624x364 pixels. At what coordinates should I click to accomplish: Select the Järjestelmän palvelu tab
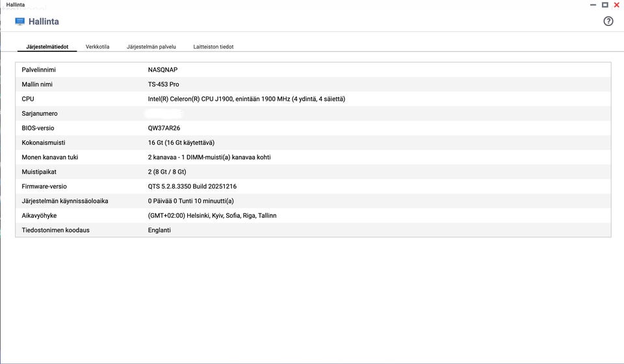151,47
